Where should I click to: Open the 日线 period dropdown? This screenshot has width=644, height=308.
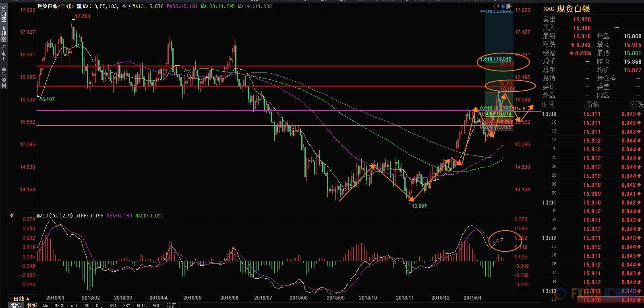[21, 299]
